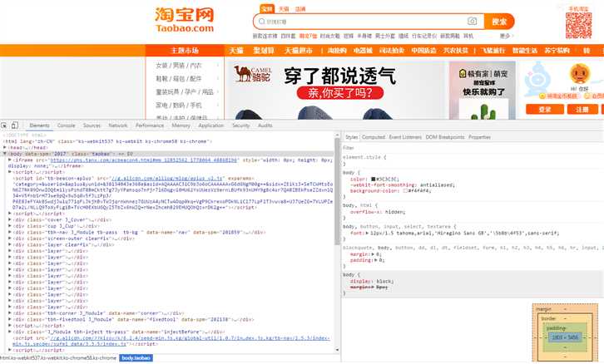Click the Taobao.com logo

(x=185, y=20)
